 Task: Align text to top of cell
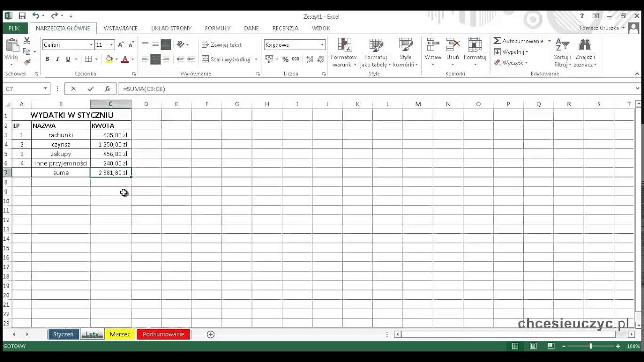(145, 44)
